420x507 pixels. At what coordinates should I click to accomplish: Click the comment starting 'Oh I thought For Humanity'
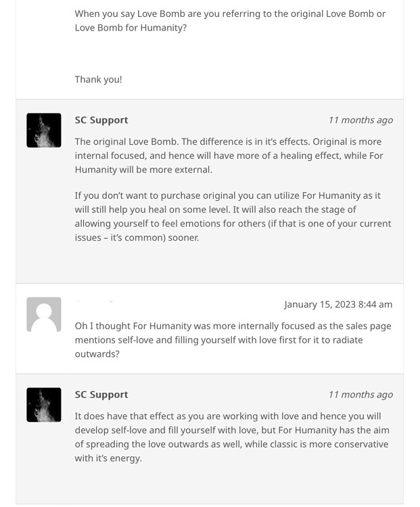pyautogui.click(x=233, y=340)
